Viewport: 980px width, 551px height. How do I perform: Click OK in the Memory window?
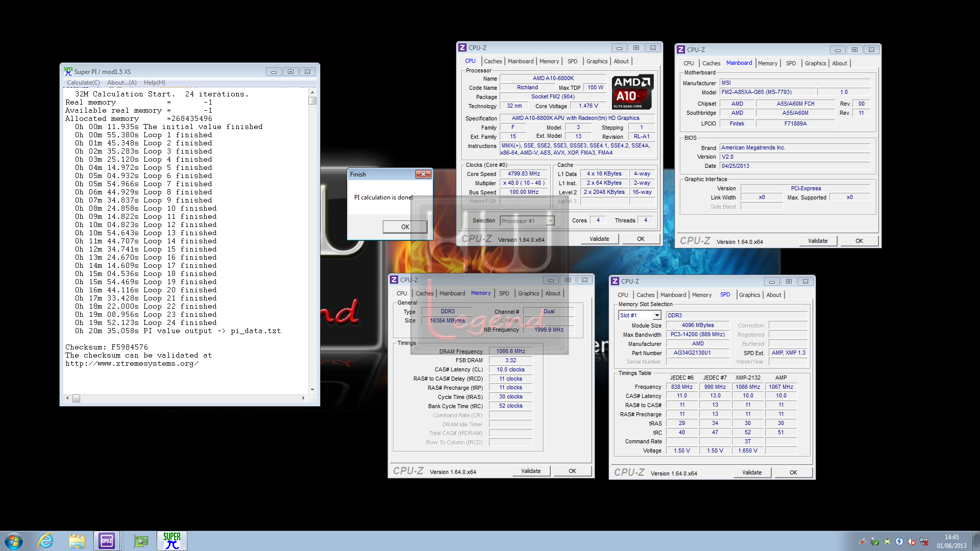click(572, 471)
